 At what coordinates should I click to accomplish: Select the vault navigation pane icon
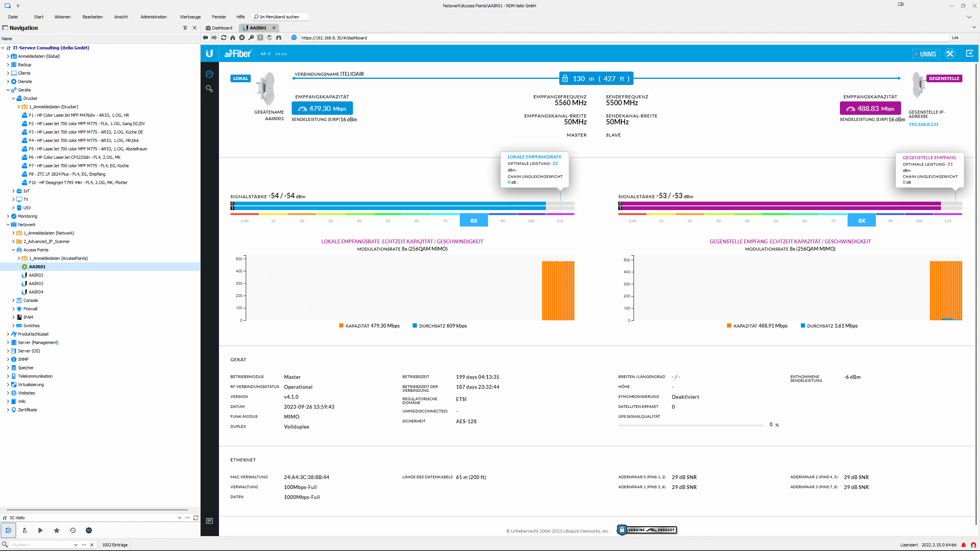coord(8,530)
